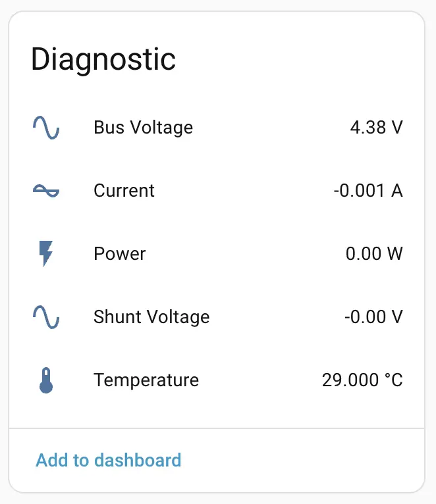Click the 4.38 V reading
Viewport: 436px width, 504px height.
pyautogui.click(x=376, y=128)
